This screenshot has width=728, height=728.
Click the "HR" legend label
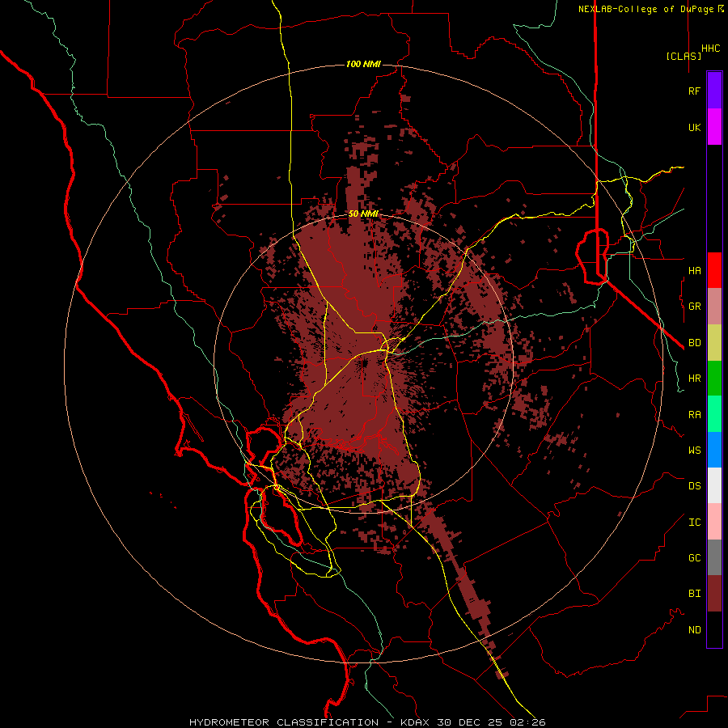[x=694, y=379]
